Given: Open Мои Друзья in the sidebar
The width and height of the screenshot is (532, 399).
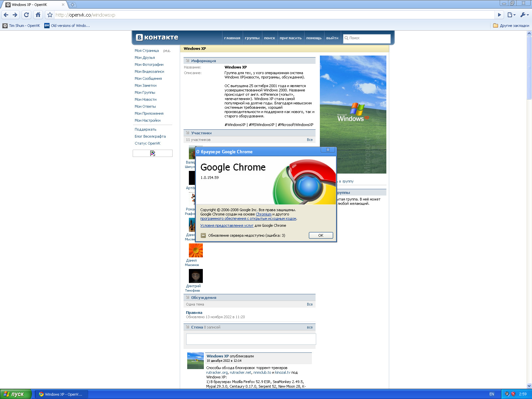Looking at the screenshot, I should pos(145,58).
